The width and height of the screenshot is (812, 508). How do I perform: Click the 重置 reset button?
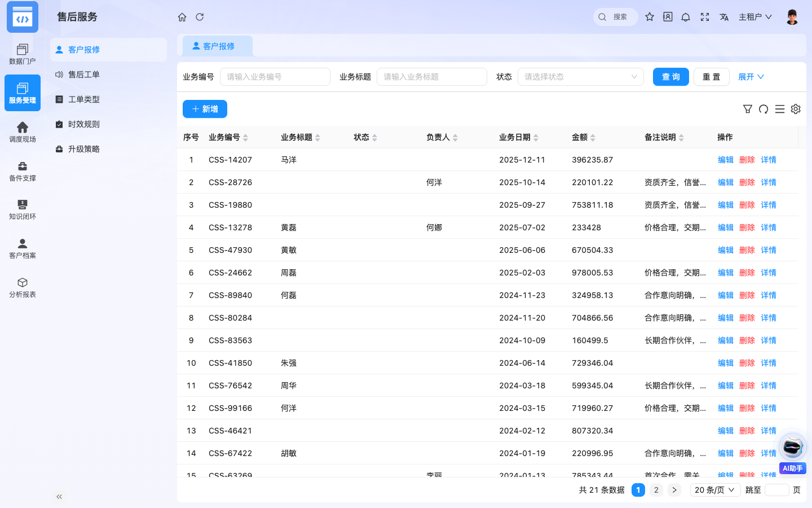coord(712,77)
